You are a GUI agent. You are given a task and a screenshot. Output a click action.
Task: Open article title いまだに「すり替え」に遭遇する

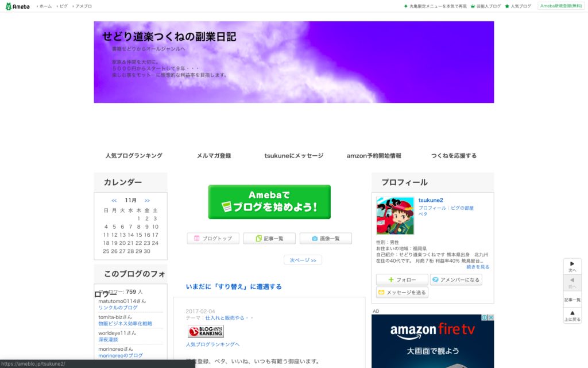coord(234,286)
